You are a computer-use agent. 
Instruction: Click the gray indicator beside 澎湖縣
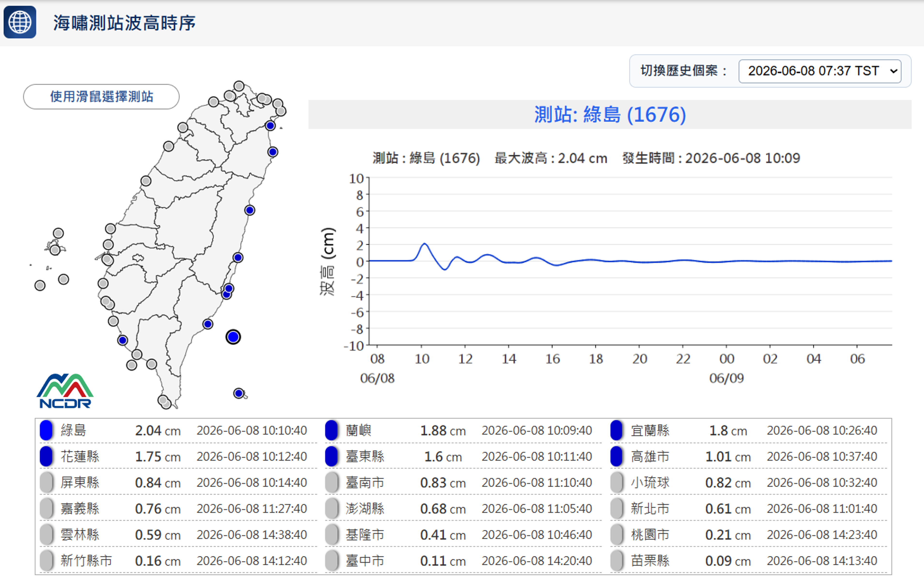tap(331, 508)
